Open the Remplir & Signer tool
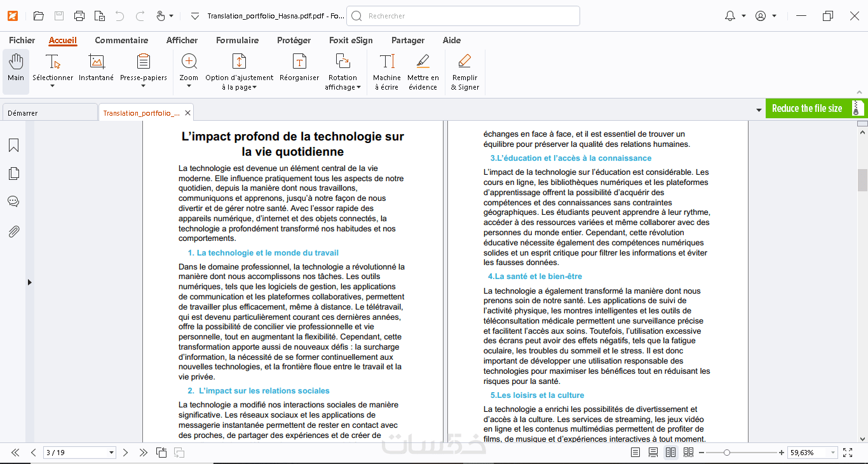 point(465,71)
